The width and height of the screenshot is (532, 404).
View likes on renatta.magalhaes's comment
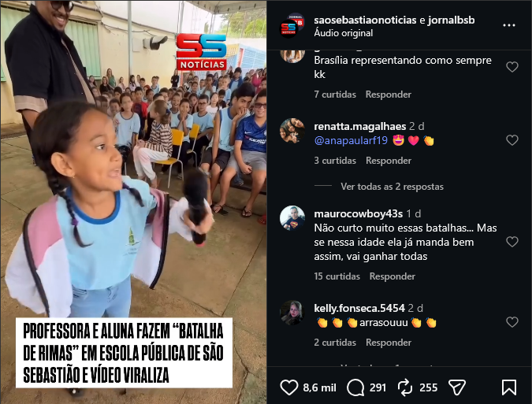point(335,161)
